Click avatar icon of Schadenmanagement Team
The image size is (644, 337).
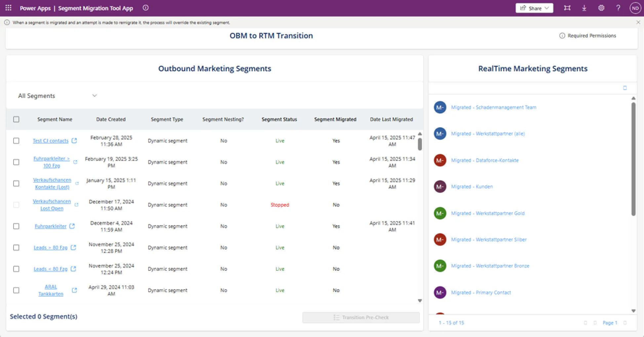(x=440, y=107)
